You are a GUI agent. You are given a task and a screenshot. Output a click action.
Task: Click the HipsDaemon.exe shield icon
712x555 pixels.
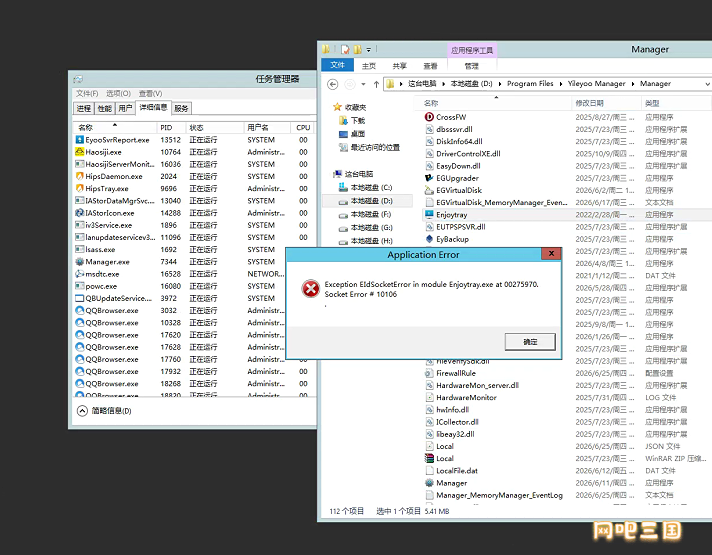[79, 176]
